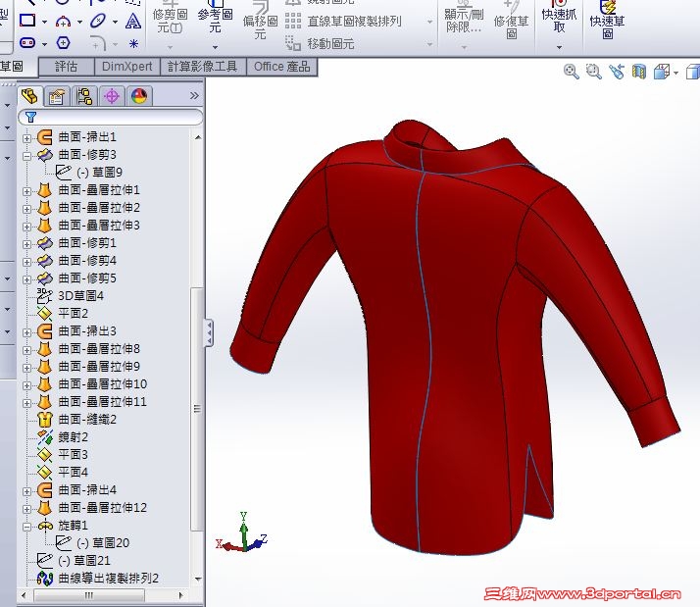This screenshot has height=607, width=700.
Task: Select the arc sketch tool
Action: 63,21
